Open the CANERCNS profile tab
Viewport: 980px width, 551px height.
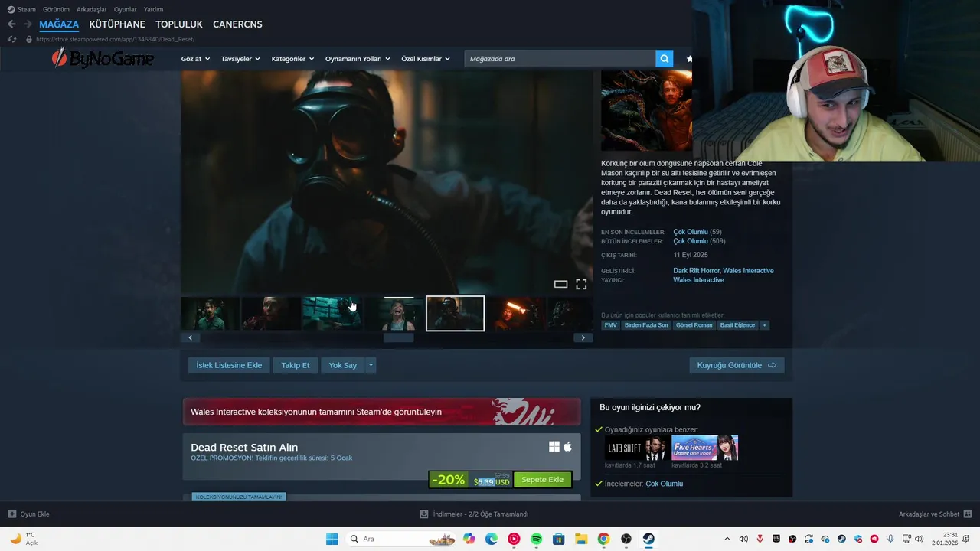coord(237,24)
